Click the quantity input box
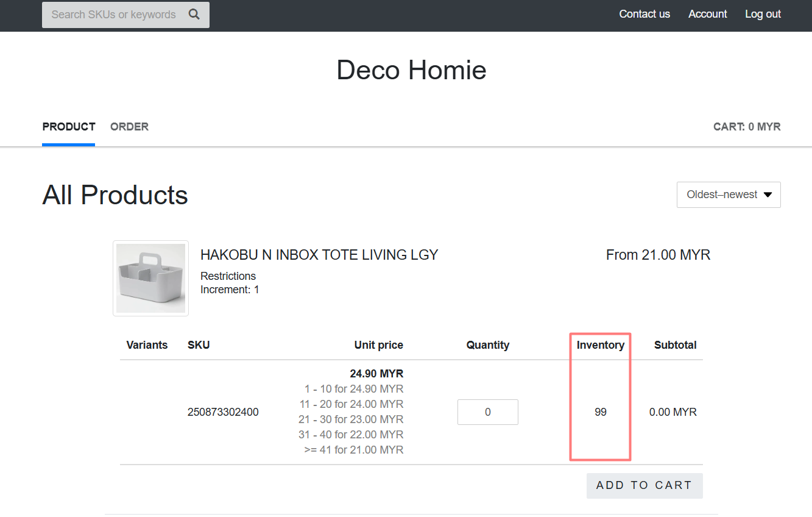Screen dimensions: 812x517 point(487,412)
